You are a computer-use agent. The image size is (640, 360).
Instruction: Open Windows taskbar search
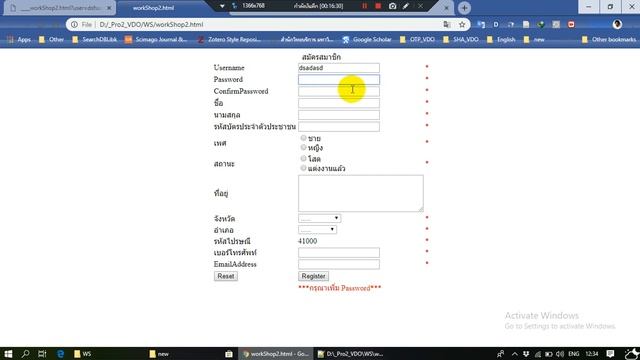25,354
